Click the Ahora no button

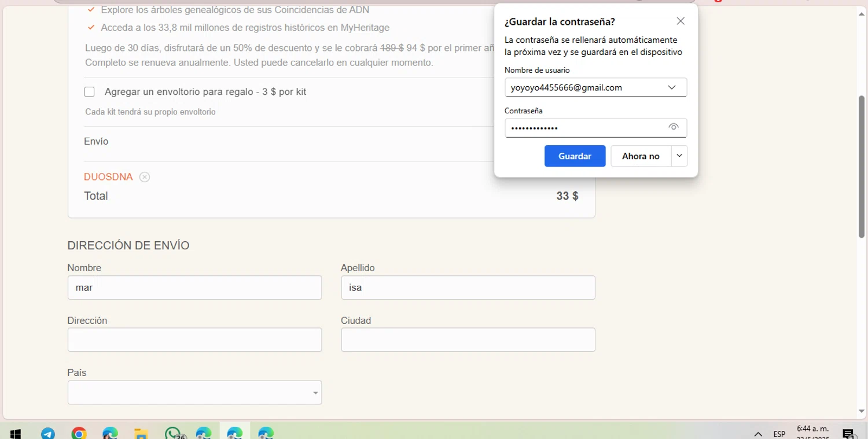[641, 156]
